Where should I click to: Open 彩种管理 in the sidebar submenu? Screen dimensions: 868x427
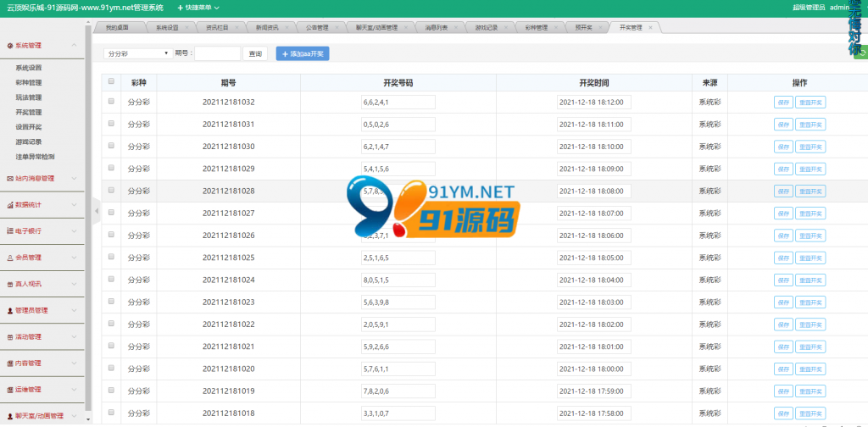[28, 83]
